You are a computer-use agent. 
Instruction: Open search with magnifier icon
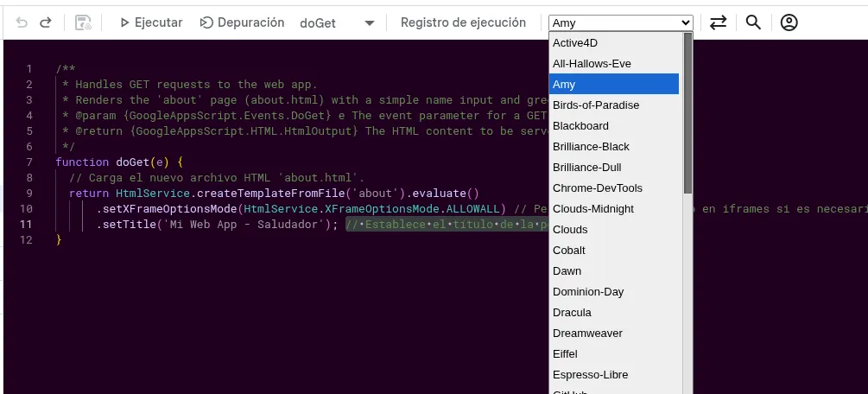click(x=753, y=22)
